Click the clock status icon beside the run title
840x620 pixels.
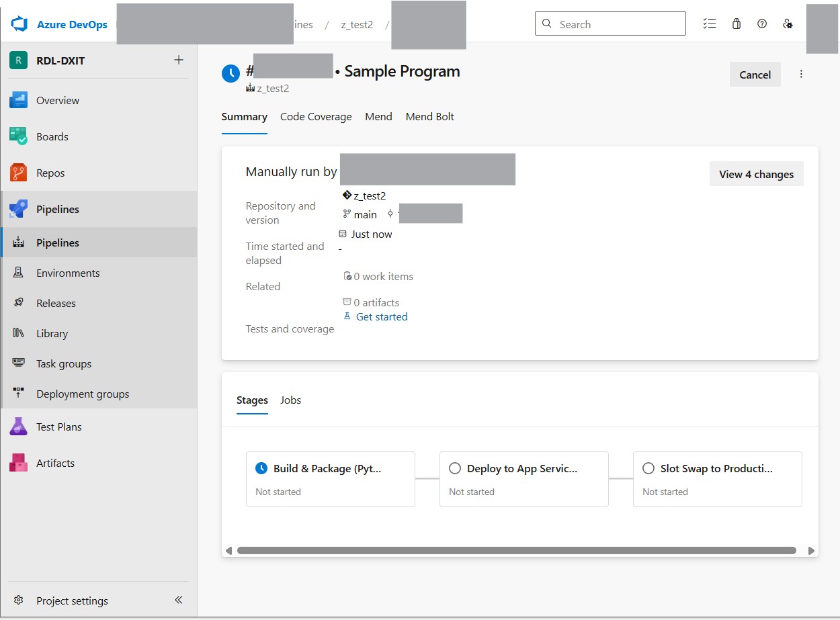point(230,73)
